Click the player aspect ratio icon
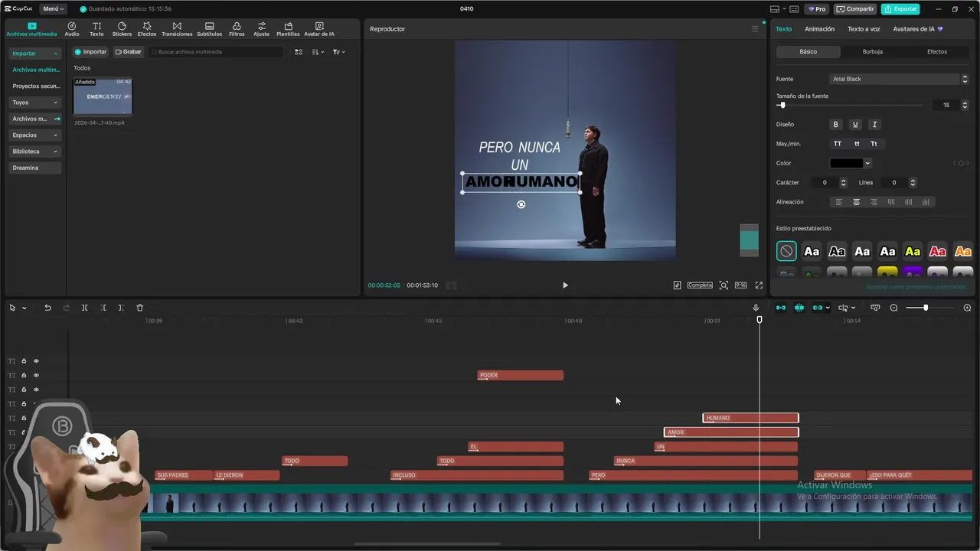Image resolution: width=980 pixels, height=551 pixels. pos(740,285)
